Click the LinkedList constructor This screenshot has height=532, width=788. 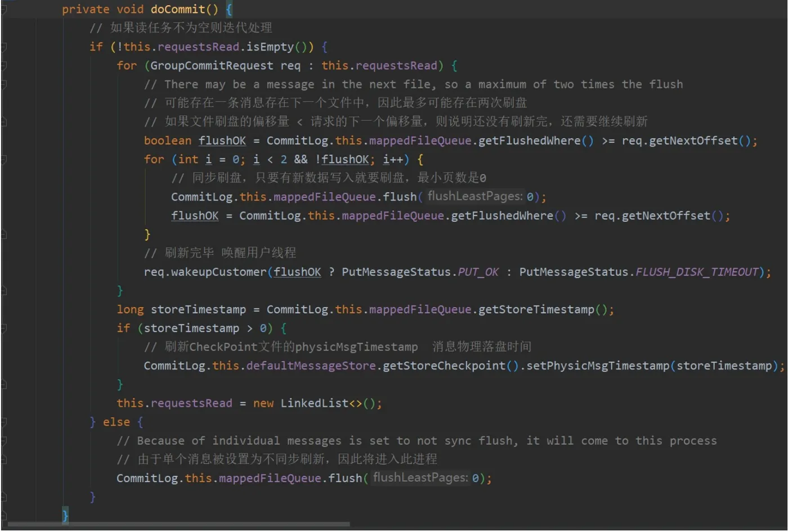click(x=315, y=403)
